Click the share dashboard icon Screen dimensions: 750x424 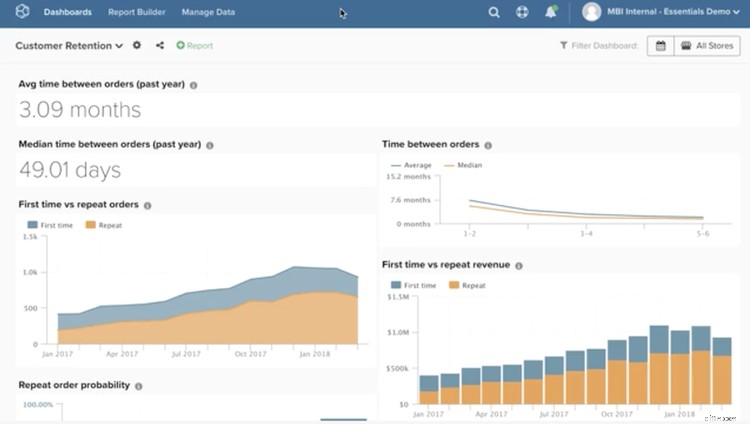160,45
